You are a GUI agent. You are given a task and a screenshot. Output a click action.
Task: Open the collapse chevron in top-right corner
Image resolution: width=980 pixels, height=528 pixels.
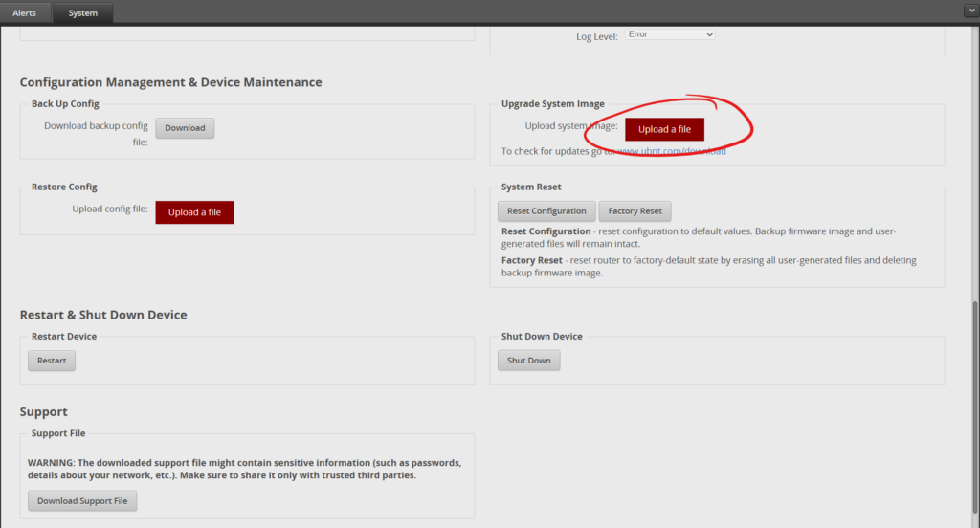(970, 11)
